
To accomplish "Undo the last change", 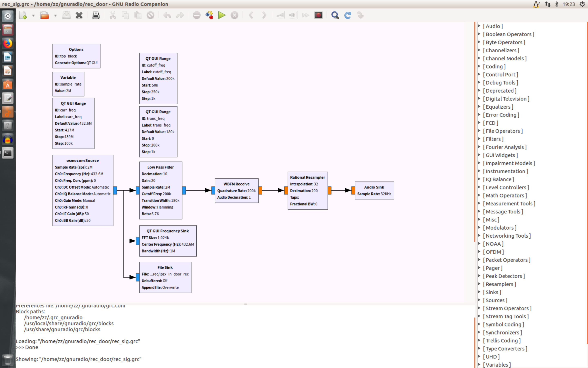I will coord(167,15).
